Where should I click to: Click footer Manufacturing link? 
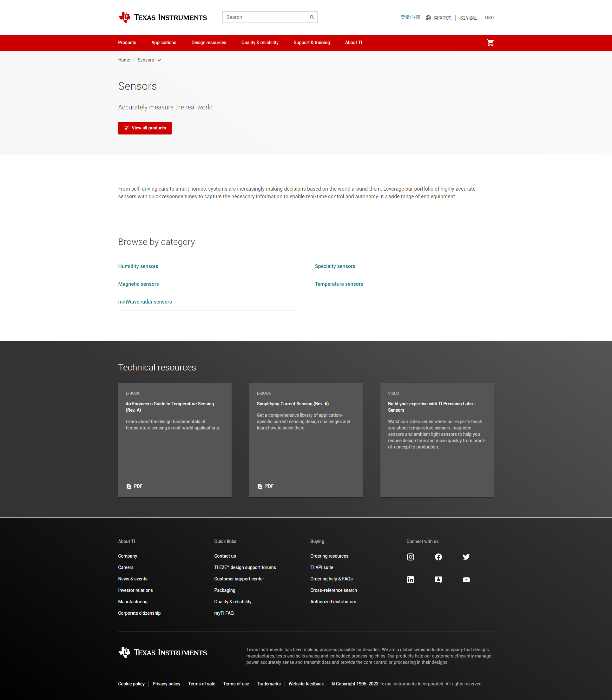pos(133,602)
